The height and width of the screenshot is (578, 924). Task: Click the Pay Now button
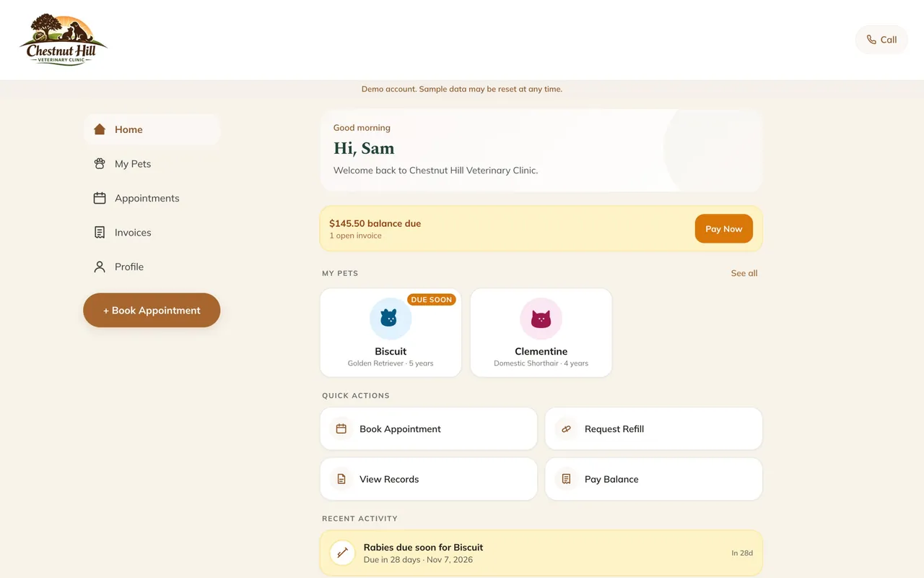point(724,228)
